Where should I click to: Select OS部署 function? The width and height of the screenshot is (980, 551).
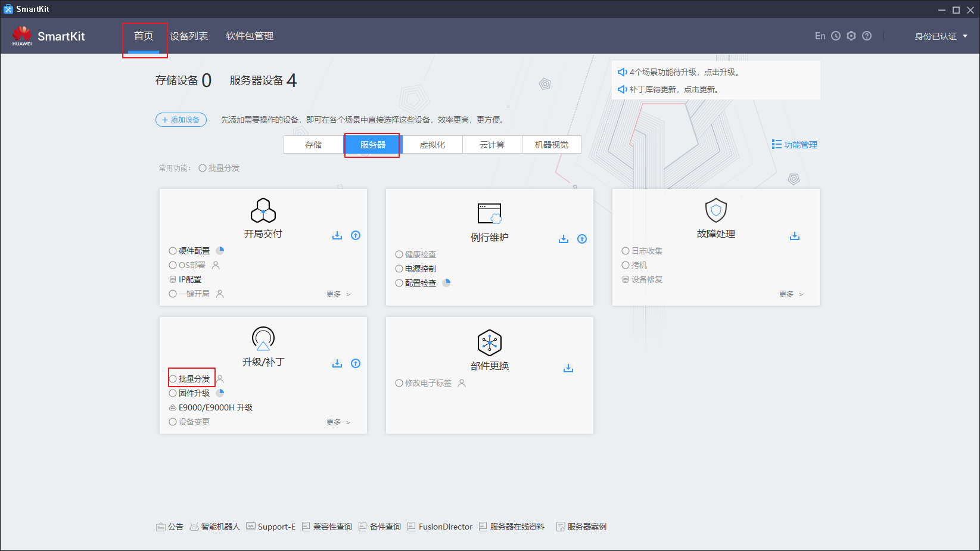[x=187, y=265]
